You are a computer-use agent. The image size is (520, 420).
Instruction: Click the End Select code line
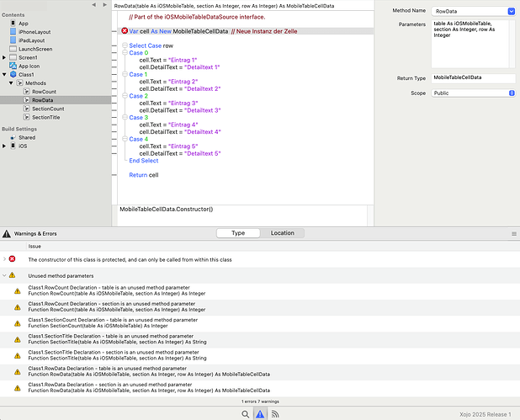(144, 161)
